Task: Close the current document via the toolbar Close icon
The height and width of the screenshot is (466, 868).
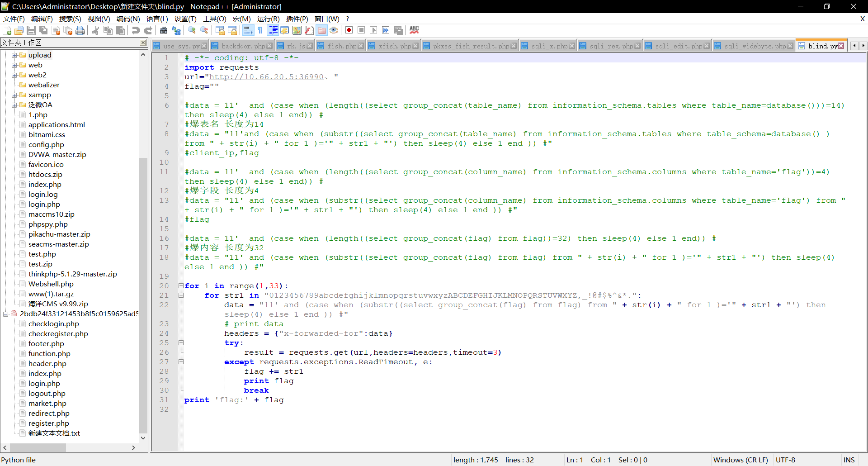Action: 56,30
